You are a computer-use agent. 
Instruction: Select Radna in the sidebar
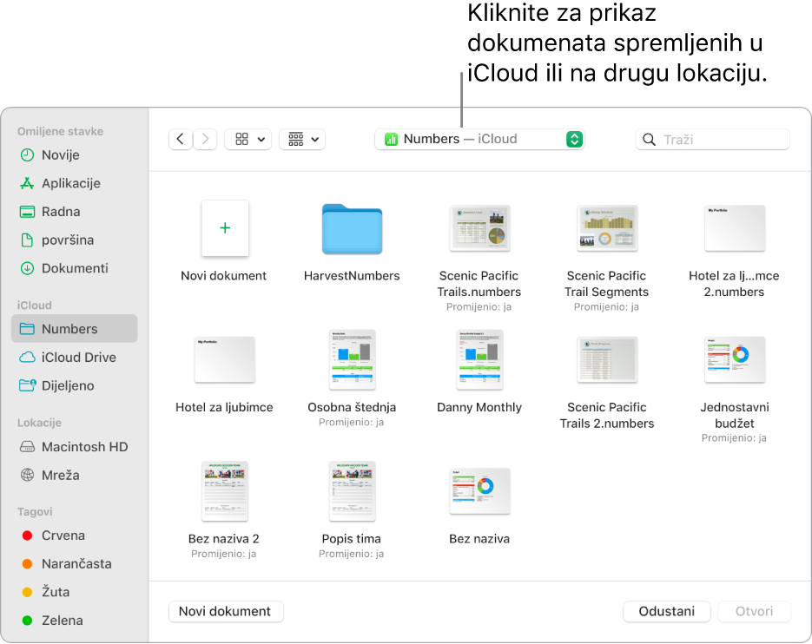click(74, 212)
